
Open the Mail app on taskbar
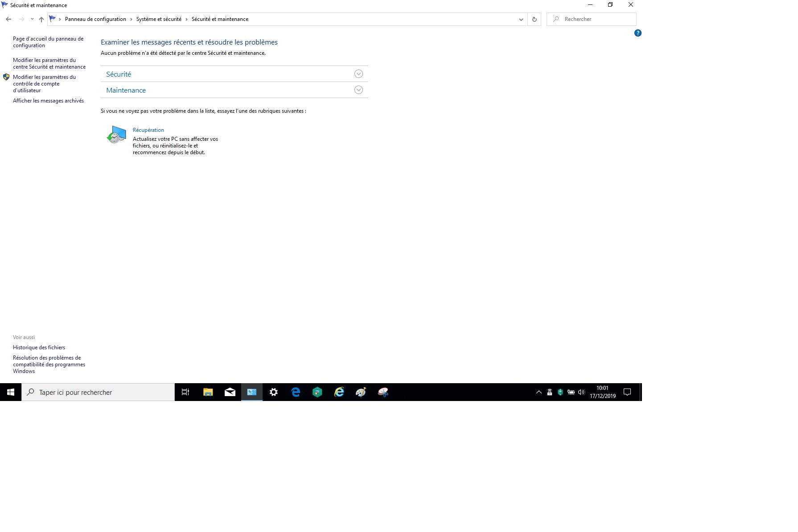(230, 392)
